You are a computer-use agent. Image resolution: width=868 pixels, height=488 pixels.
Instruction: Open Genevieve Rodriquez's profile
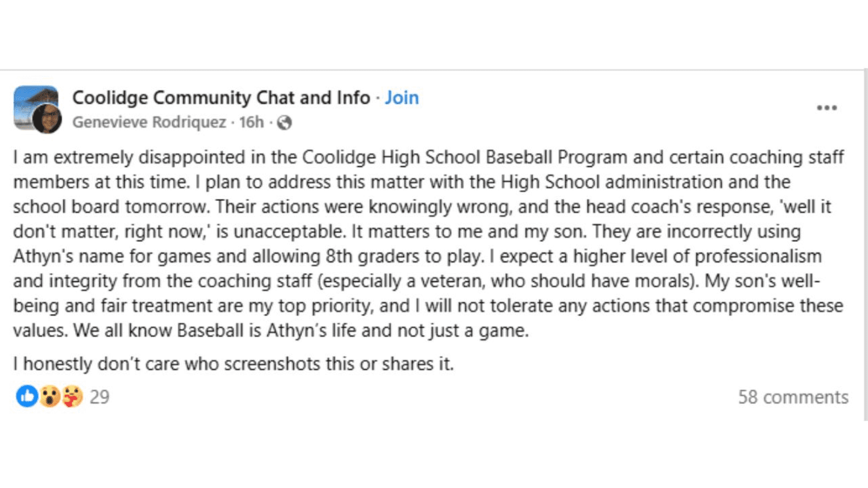click(151, 122)
